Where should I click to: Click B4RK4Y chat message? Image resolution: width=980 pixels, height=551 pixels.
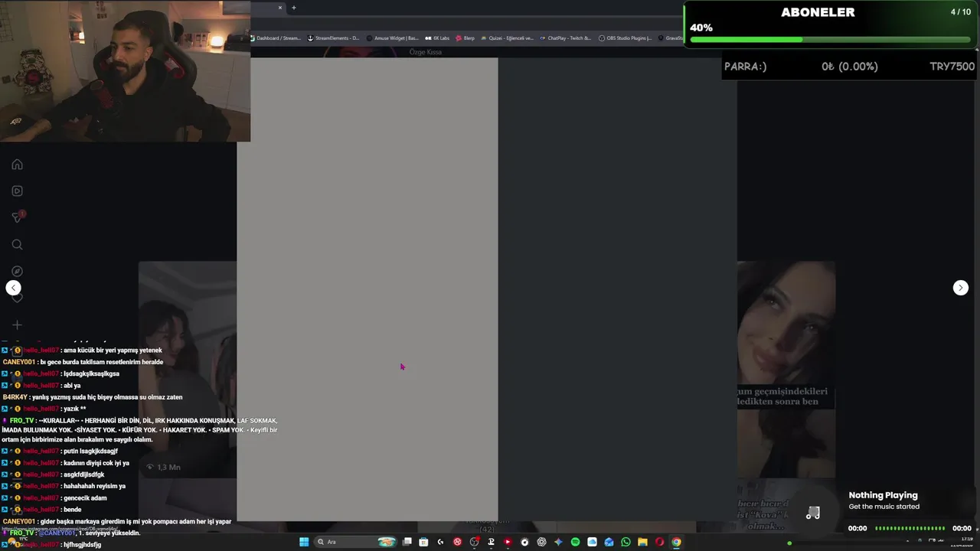[92, 397]
